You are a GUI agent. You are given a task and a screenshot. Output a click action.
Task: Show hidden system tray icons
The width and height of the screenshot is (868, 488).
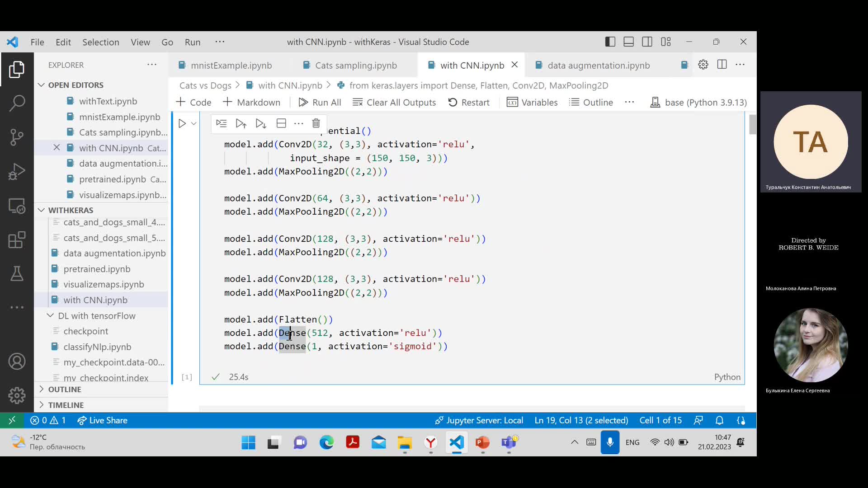click(575, 442)
